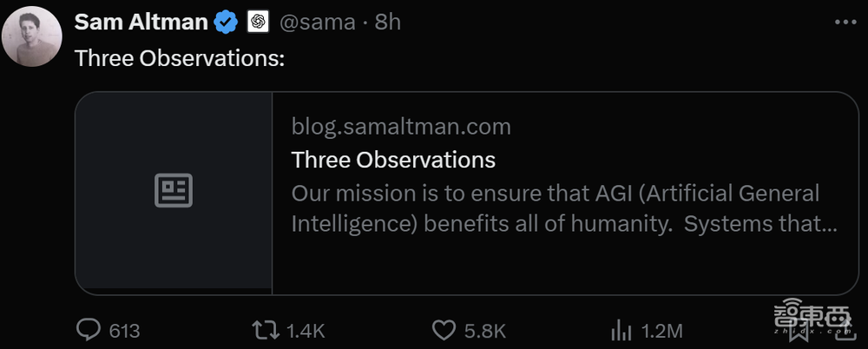Click the 1.4K reposts count
868x349 pixels.
[306, 331]
